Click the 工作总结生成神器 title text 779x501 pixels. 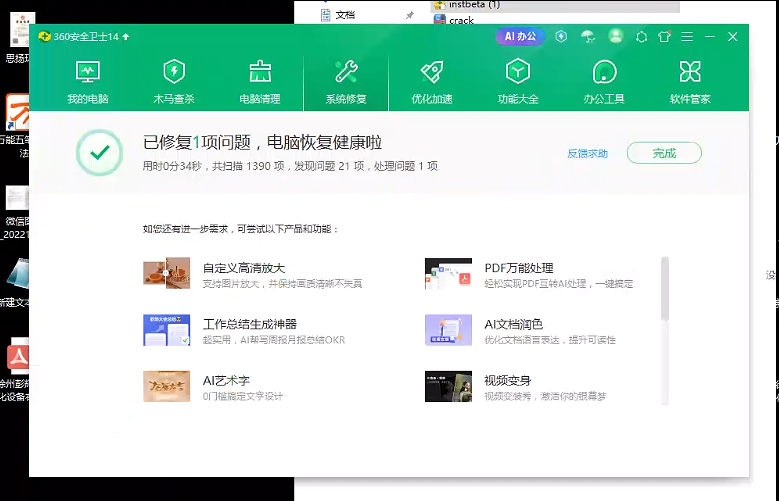(x=249, y=324)
